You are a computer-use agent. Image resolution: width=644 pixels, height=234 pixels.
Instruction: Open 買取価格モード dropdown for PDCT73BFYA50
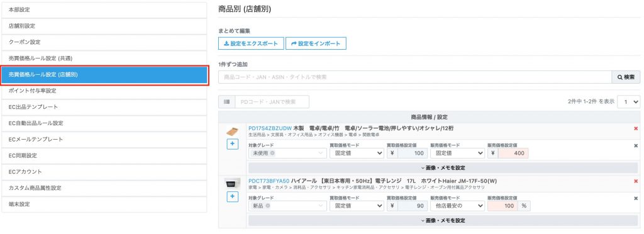pos(357,206)
